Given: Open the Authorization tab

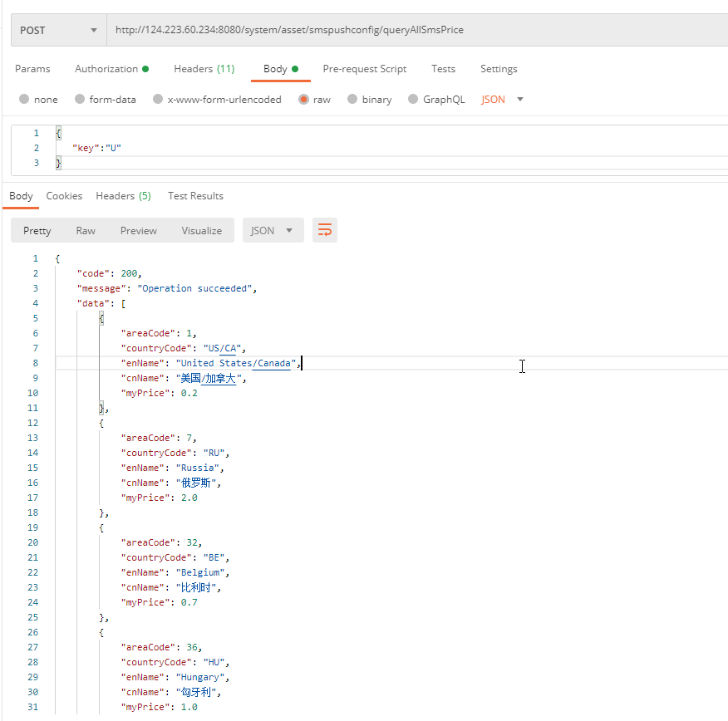Looking at the screenshot, I should coord(111,69).
